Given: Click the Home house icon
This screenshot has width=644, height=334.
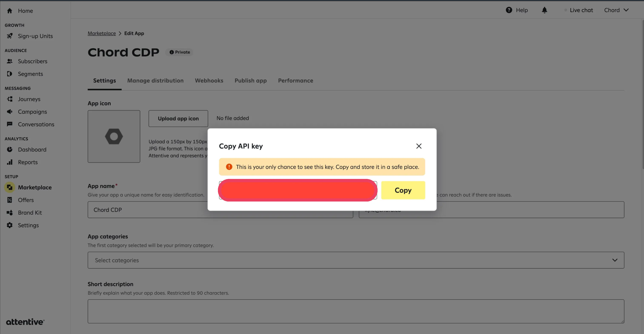Looking at the screenshot, I should point(10,11).
